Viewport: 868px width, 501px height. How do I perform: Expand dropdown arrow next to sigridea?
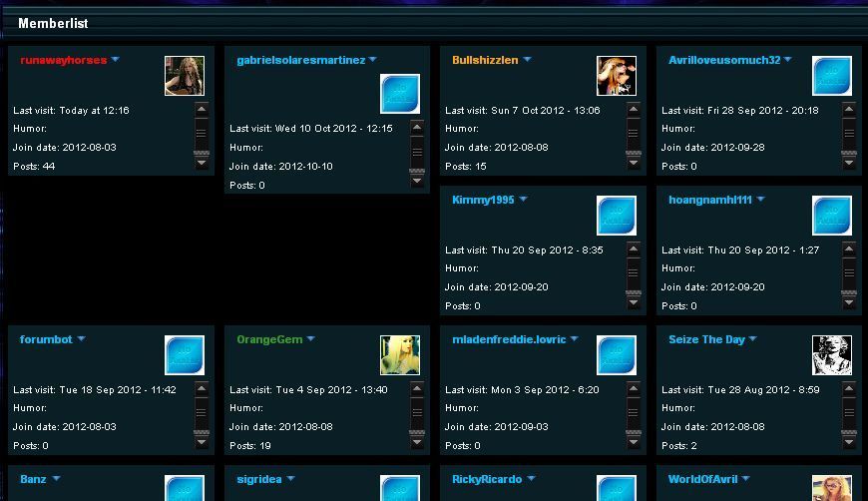tap(290, 478)
